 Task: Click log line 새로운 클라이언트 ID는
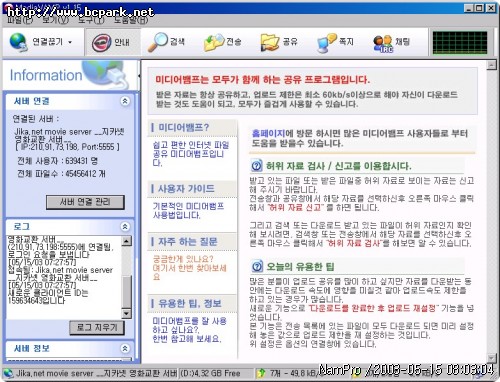pyautogui.click(x=48, y=293)
